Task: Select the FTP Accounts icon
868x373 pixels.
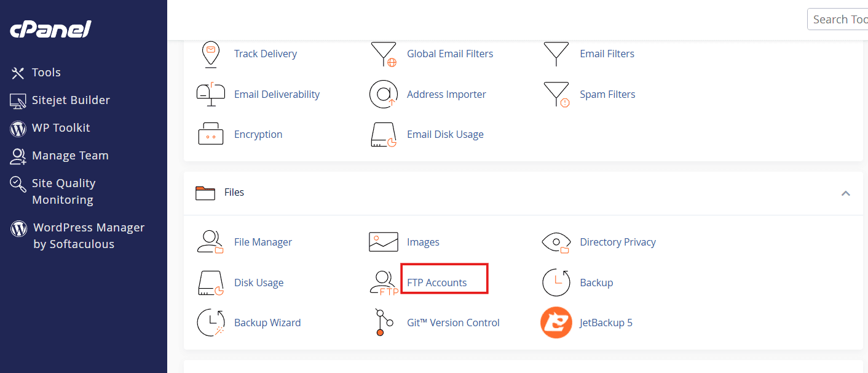Action: (x=383, y=282)
